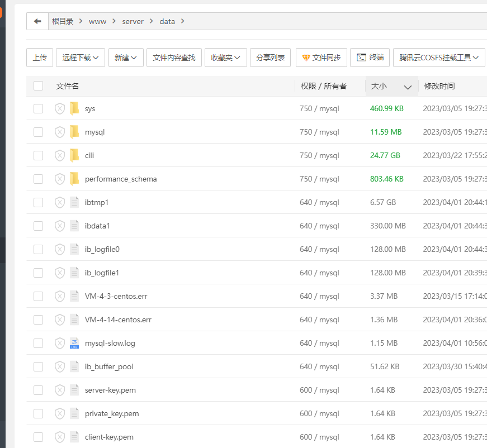The height and width of the screenshot is (448, 487).
Task: Toggle the select-all checkbox in header
Action: (38, 85)
